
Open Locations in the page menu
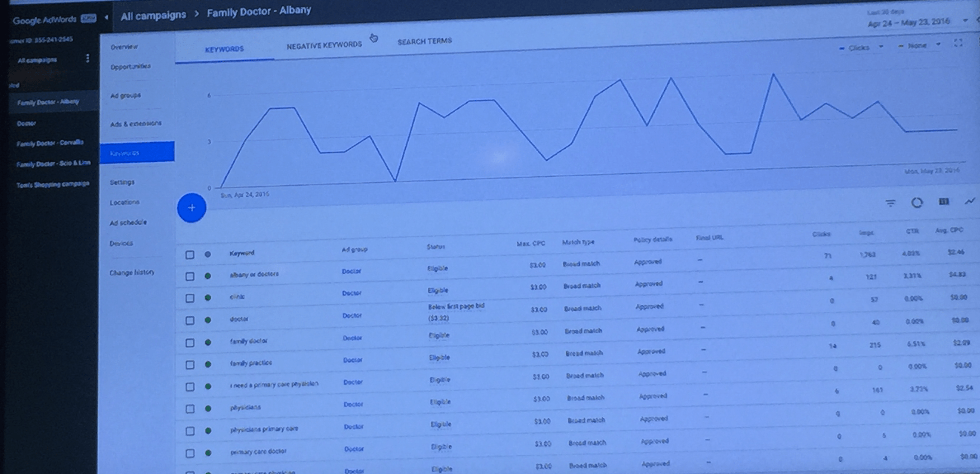[x=124, y=202]
